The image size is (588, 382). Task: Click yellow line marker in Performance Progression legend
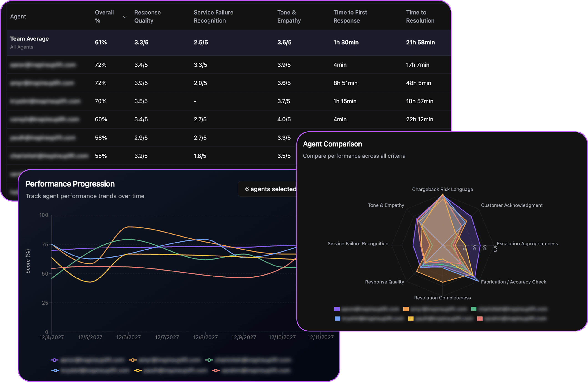pyautogui.click(x=138, y=370)
